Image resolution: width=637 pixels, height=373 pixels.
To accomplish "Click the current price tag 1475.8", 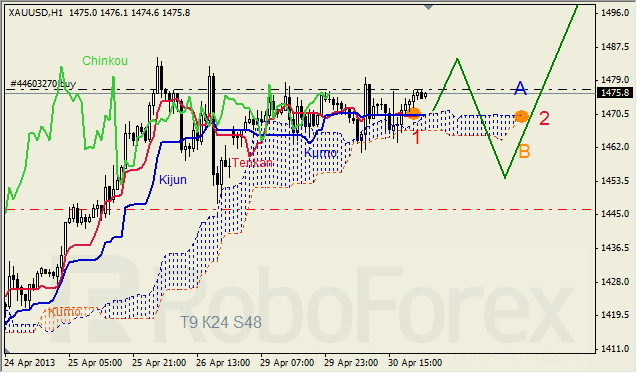I will tap(615, 93).
